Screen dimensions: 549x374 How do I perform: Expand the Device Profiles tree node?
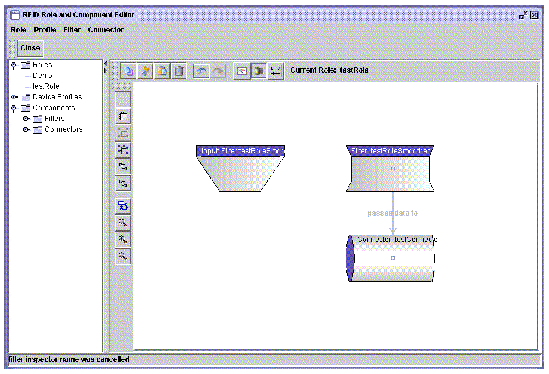14,97
